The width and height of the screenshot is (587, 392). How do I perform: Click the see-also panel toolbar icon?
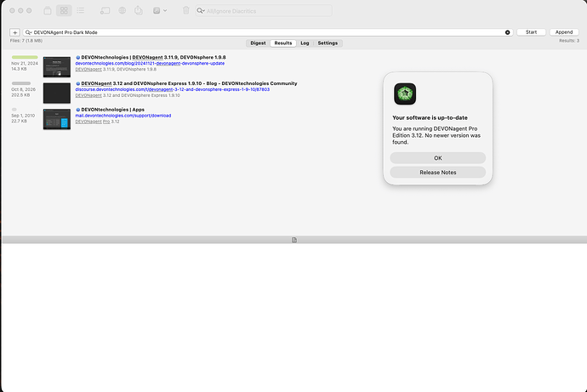coord(105,10)
